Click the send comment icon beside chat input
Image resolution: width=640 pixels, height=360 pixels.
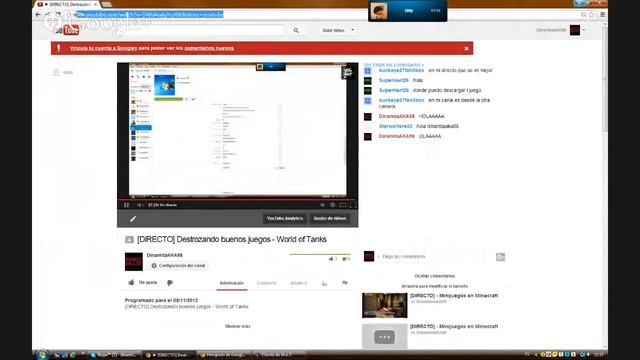pos(500,257)
